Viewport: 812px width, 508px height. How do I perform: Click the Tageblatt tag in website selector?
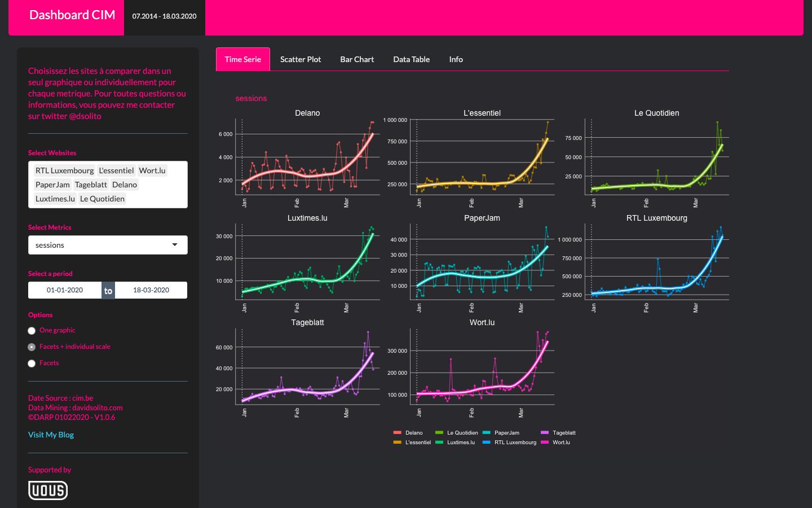pyautogui.click(x=91, y=185)
